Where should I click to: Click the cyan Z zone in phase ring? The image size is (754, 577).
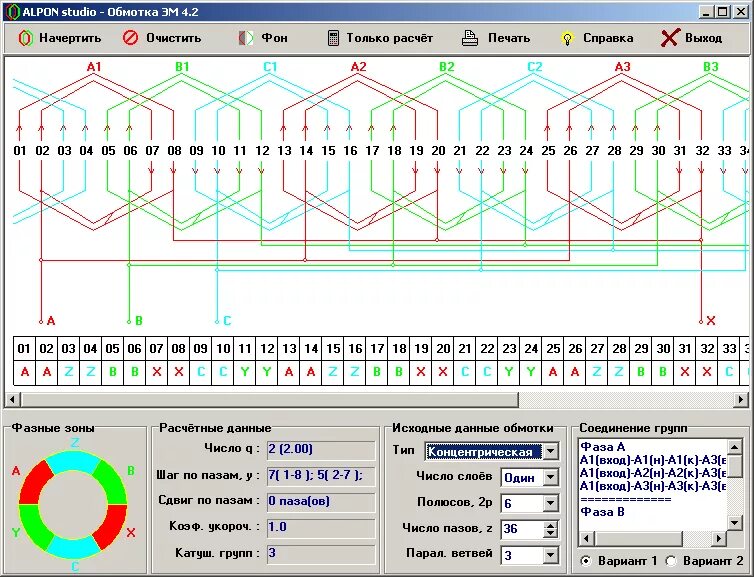(73, 463)
